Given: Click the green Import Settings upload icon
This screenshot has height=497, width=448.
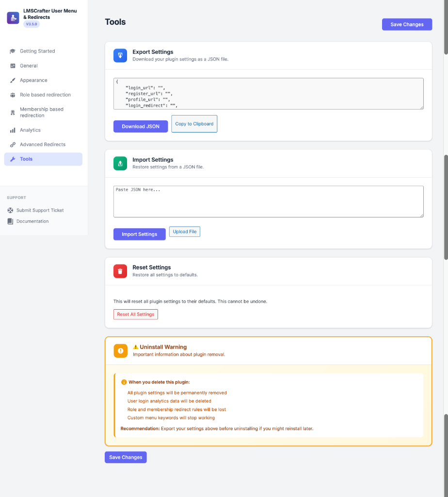Looking at the screenshot, I should pos(120,163).
